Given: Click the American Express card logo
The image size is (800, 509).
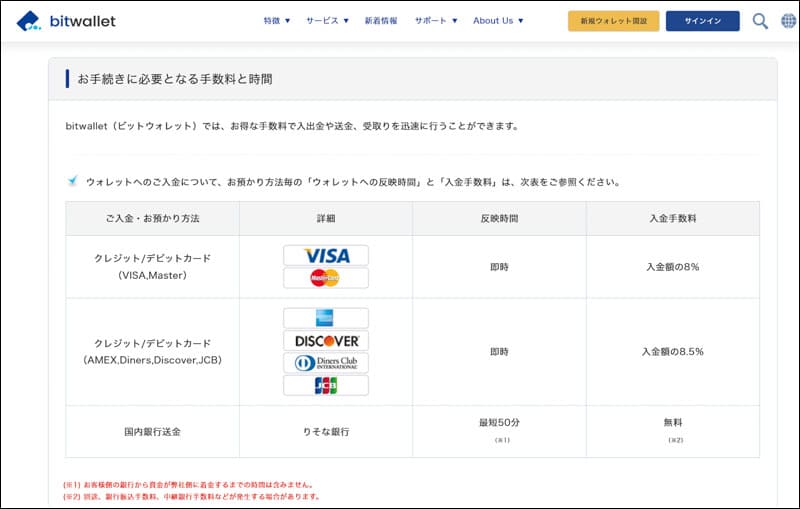Looking at the screenshot, I should (x=325, y=318).
